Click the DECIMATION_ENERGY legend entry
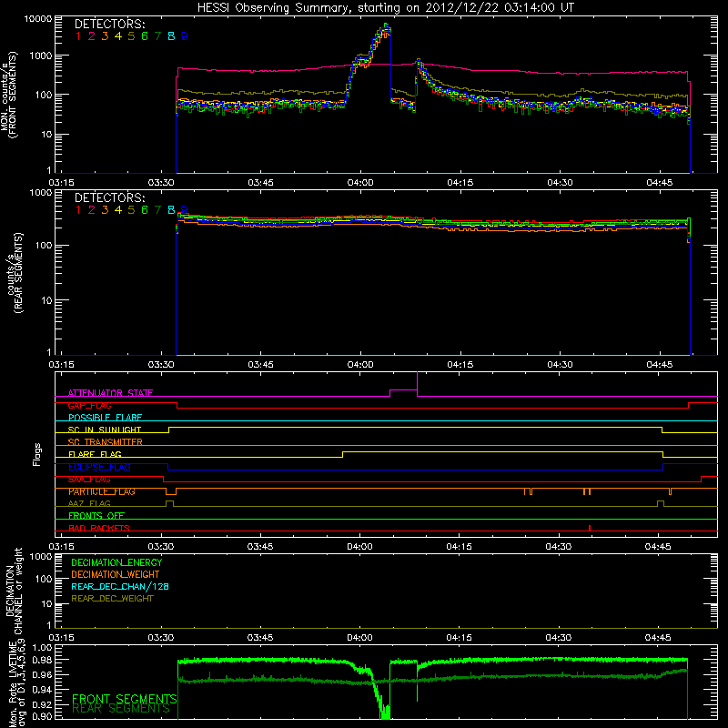This screenshot has height=728, width=728. [x=116, y=562]
